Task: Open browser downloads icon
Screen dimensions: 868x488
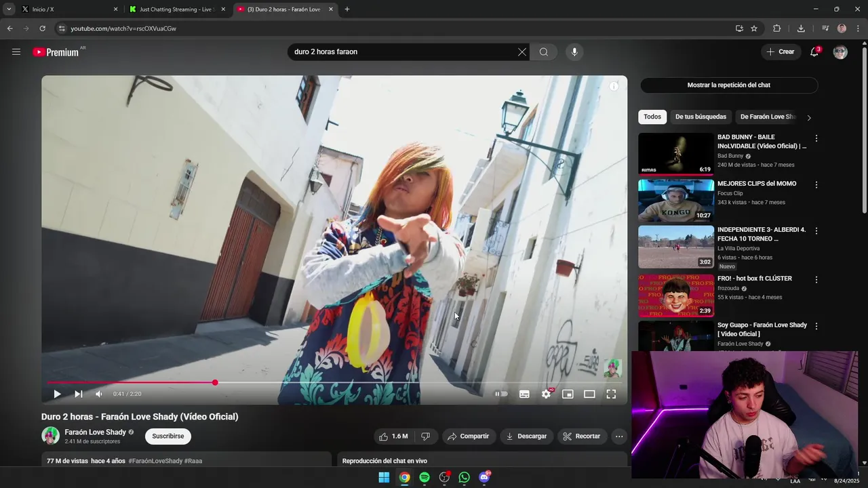Action: [x=801, y=28]
